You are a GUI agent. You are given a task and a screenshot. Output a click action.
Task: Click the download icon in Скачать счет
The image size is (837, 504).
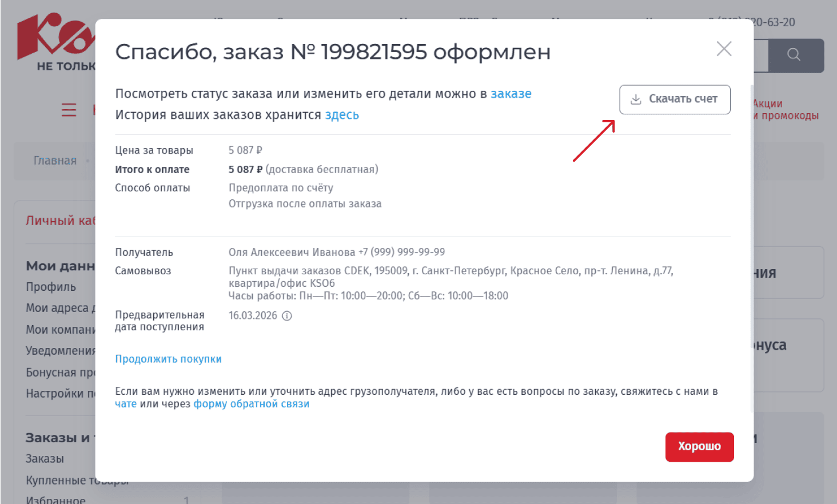click(636, 99)
